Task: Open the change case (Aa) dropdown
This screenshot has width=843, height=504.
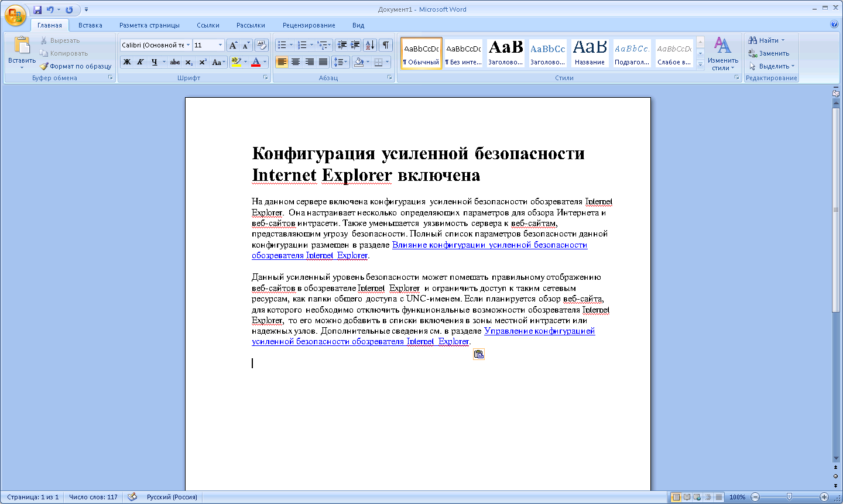Action: point(219,61)
